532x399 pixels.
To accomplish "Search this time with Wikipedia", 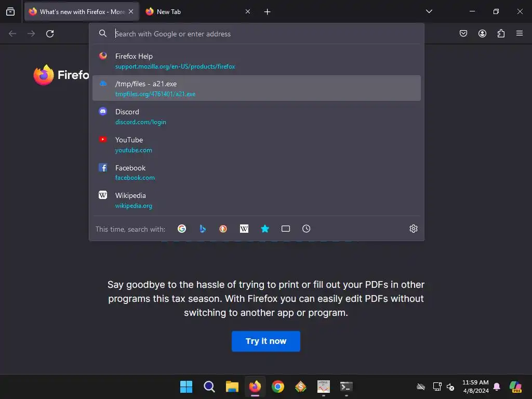I will tap(244, 229).
